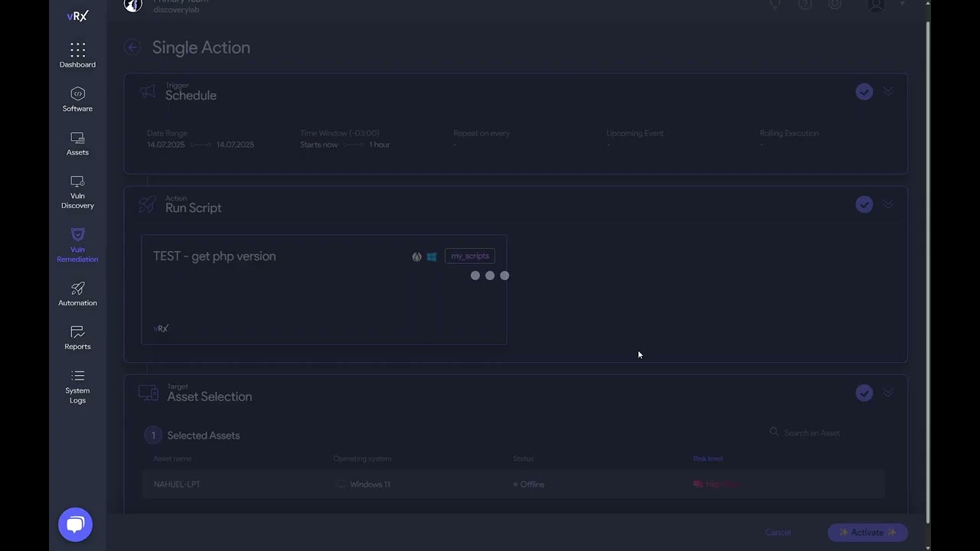Go back with the arrow beside Single Action
The width and height of the screenshot is (980, 551).
point(132,47)
